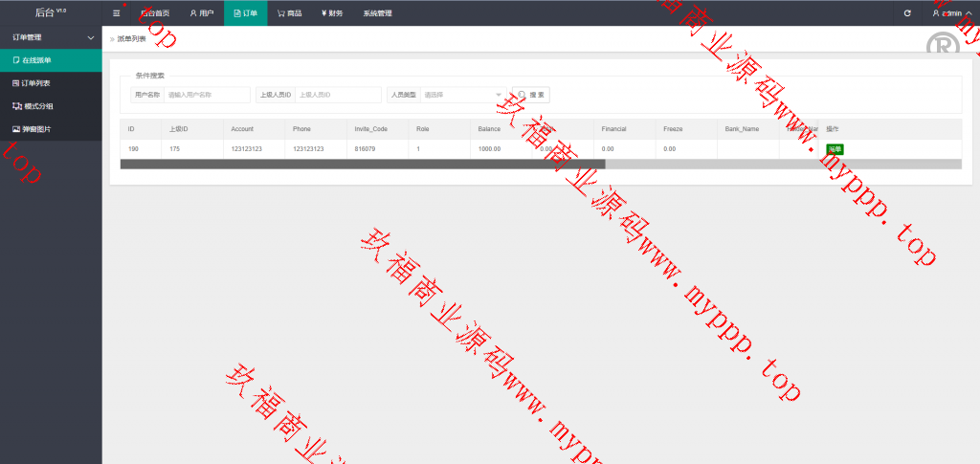Click the 搜索 search button
Screen dimensions: 980x464
coord(531,95)
